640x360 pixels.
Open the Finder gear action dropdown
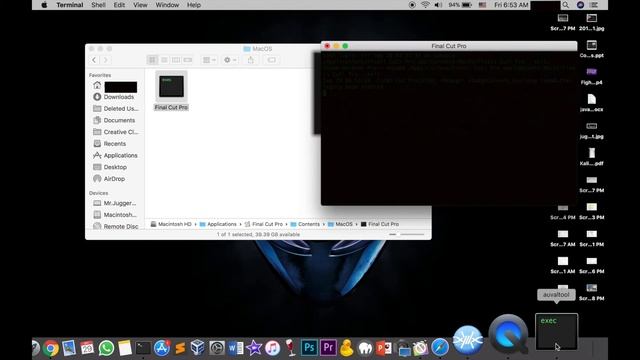(230, 60)
